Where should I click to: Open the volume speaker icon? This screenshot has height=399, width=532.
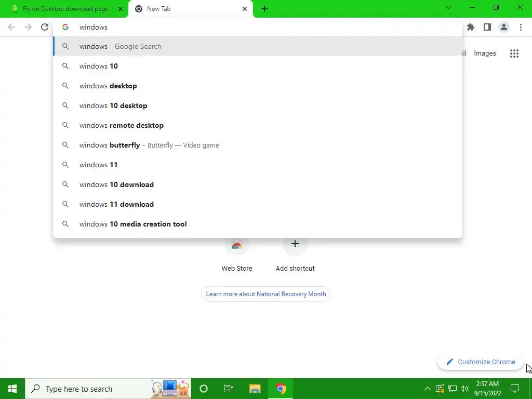[464, 389]
